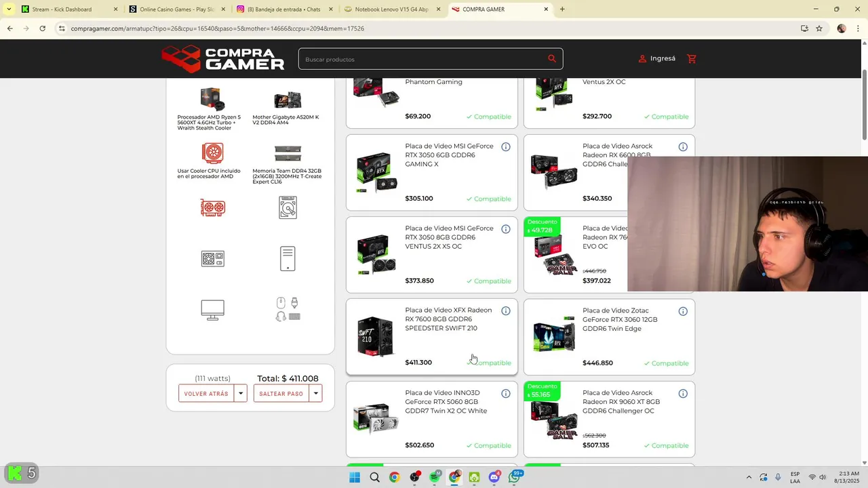Open Spotify from the taskbar
The height and width of the screenshot is (488, 868).
click(x=434, y=478)
